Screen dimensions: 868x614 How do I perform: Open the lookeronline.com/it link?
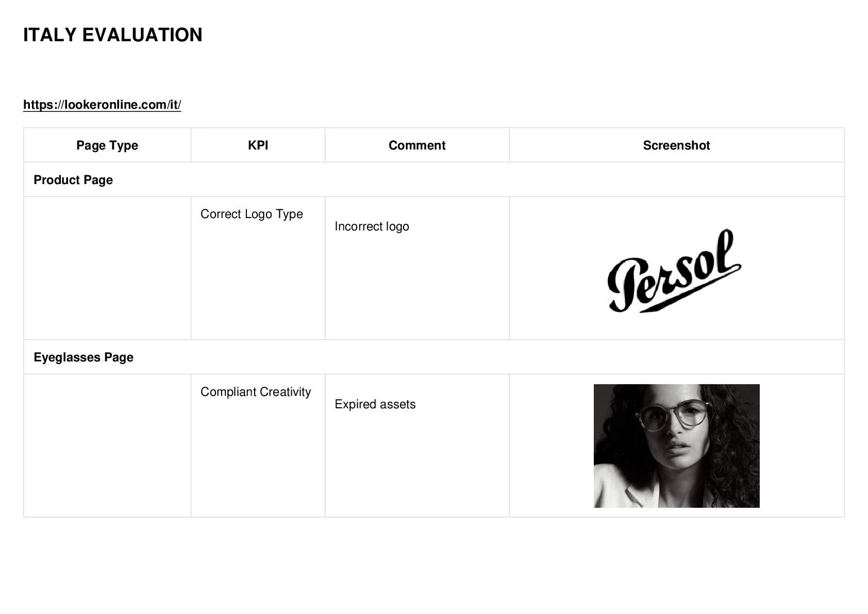tap(102, 105)
